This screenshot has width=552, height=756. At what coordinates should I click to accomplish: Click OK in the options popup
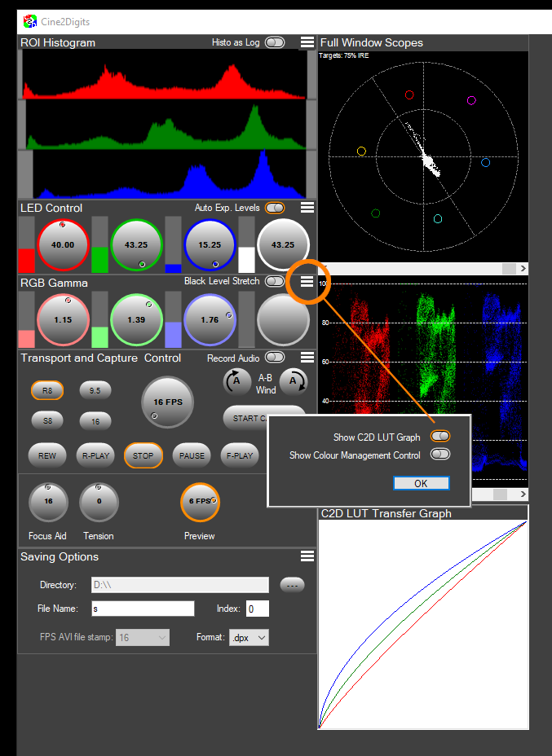[421, 483]
